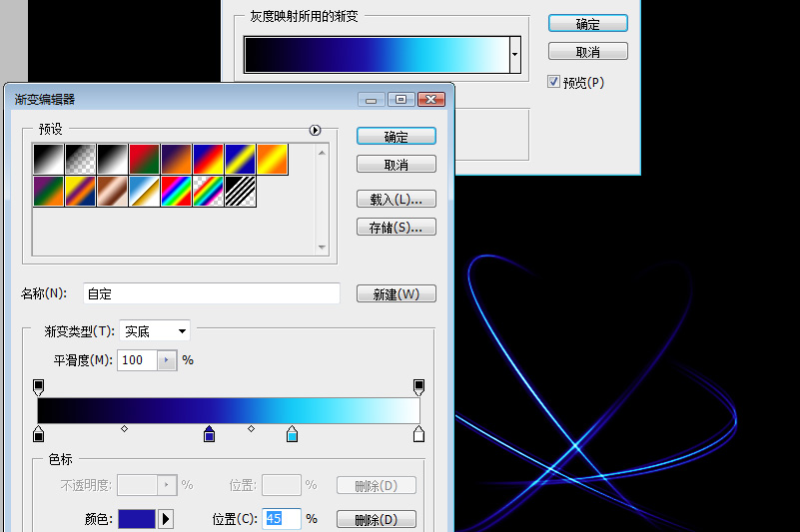This screenshot has width=800, height=532.
Task: Select the blue-red-yellow gradient preset
Action: click(x=208, y=159)
